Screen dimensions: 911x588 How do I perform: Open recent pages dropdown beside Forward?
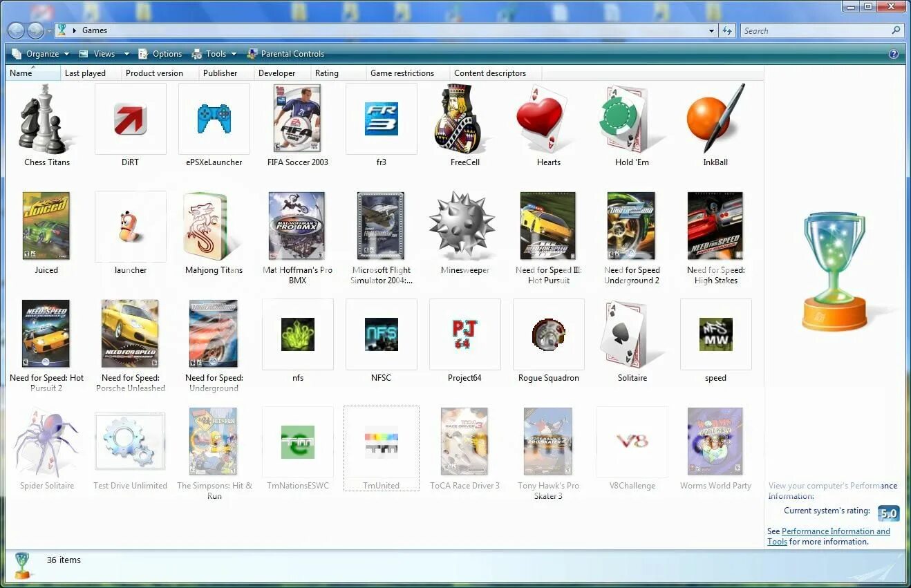point(49,32)
